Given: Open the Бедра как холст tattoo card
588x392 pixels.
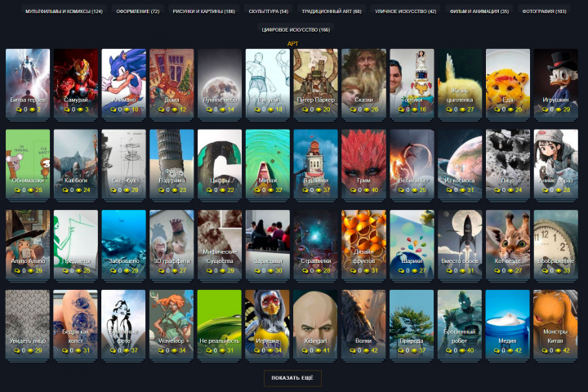Looking at the screenshot, I should [76, 324].
